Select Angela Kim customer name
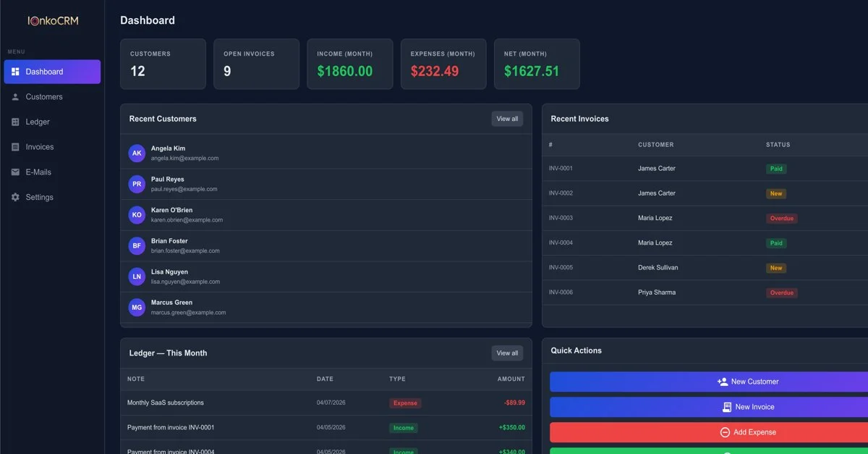The image size is (868, 454). (168, 148)
